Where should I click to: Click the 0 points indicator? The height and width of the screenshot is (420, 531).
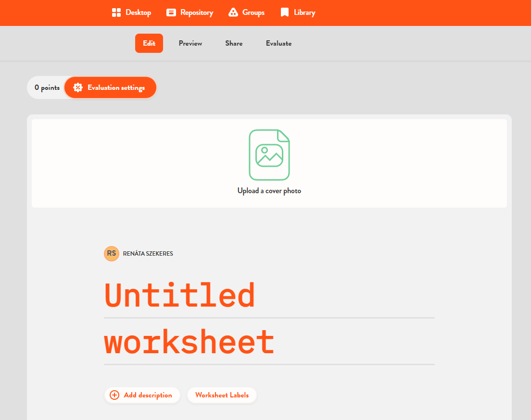click(x=47, y=87)
